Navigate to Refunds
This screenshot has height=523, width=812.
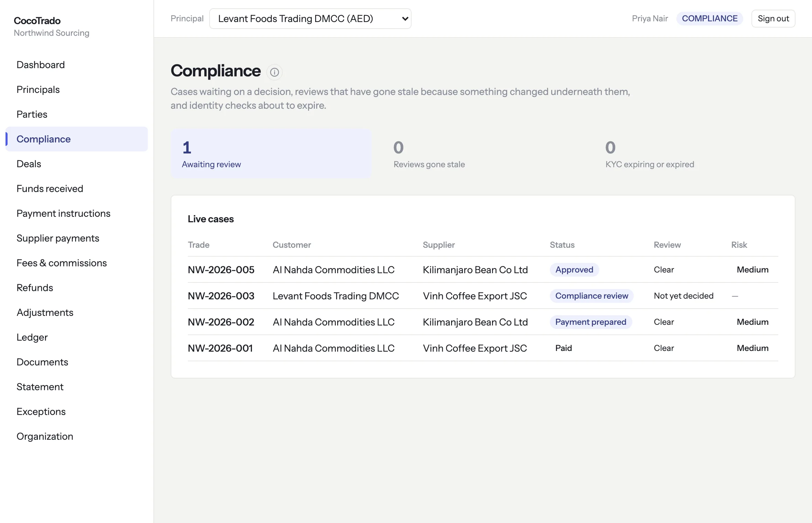[x=76, y=288]
